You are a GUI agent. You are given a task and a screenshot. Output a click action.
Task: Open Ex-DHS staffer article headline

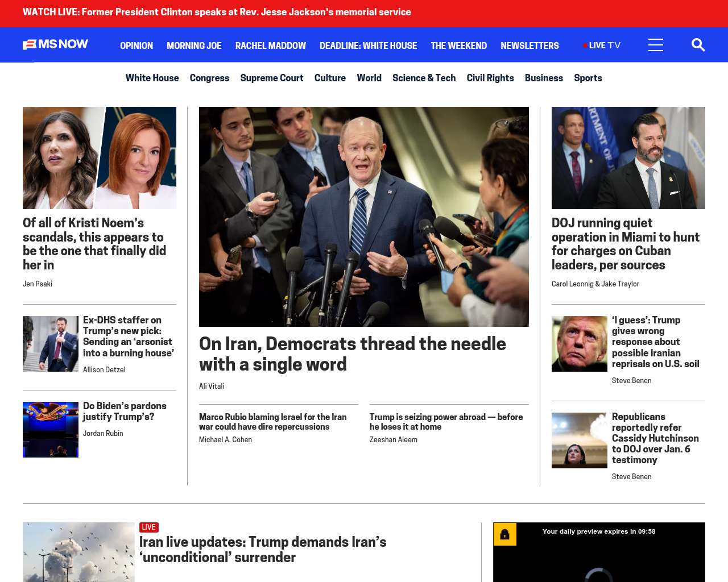pos(129,336)
